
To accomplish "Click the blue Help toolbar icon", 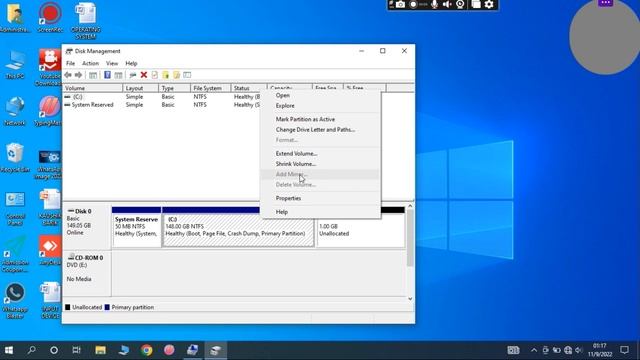I will click(x=107, y=75).
